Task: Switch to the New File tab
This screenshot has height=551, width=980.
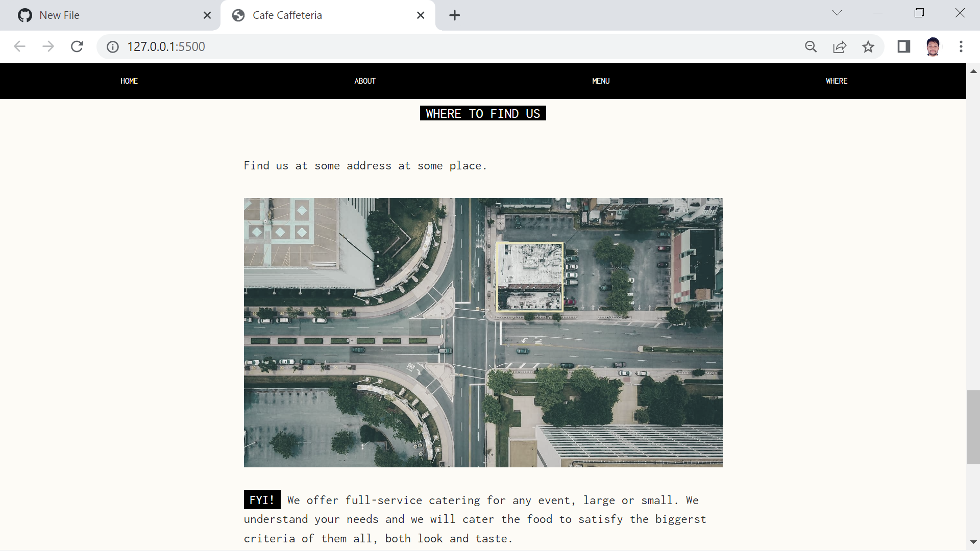Action: (102, 15)
